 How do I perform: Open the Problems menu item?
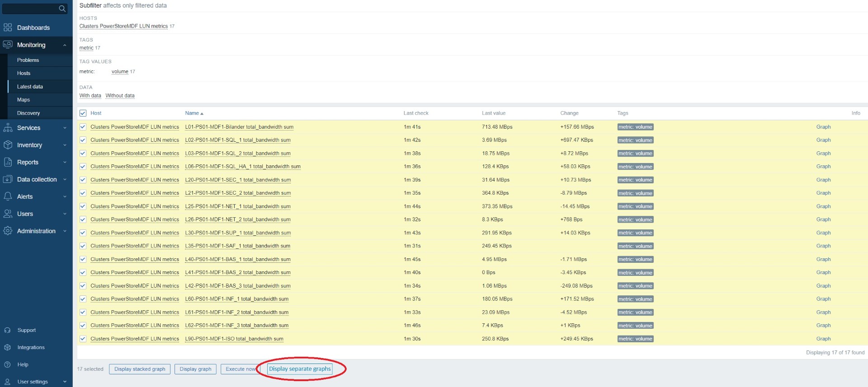[28, 60]
